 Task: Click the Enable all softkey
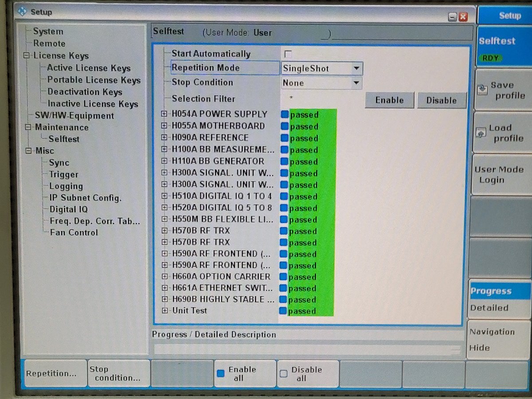[x=244, y=373]
